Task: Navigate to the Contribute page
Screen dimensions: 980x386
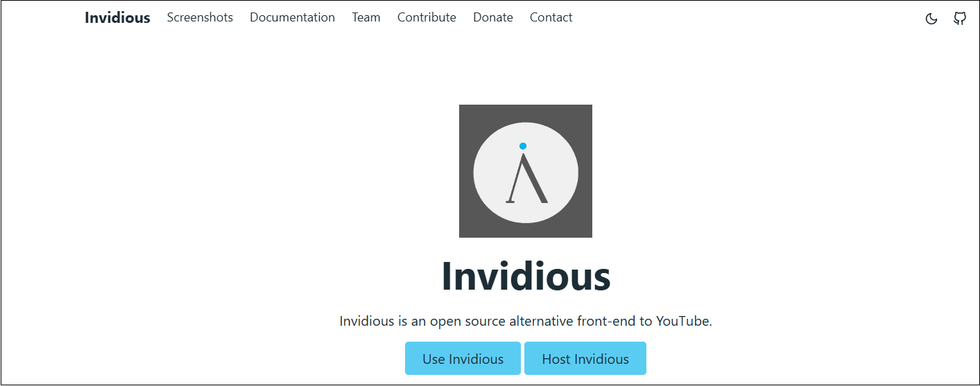Action: (x=427, y=17)
